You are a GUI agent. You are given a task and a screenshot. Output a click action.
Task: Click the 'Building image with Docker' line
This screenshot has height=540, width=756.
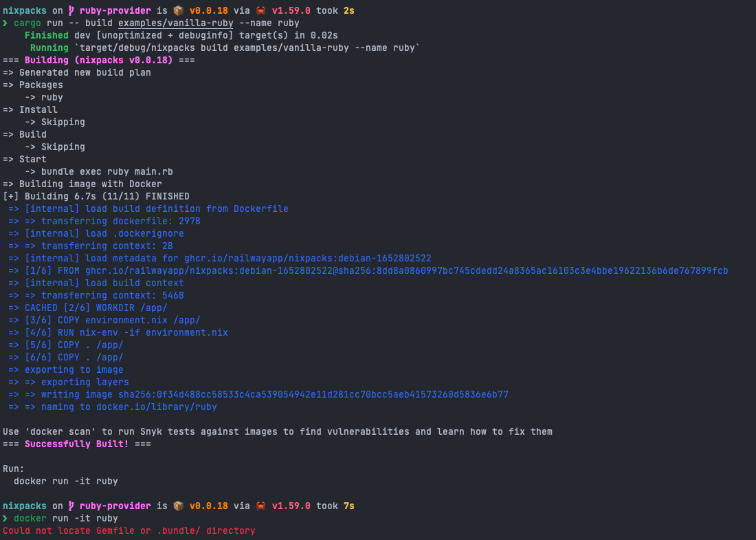tap(82, 184)
